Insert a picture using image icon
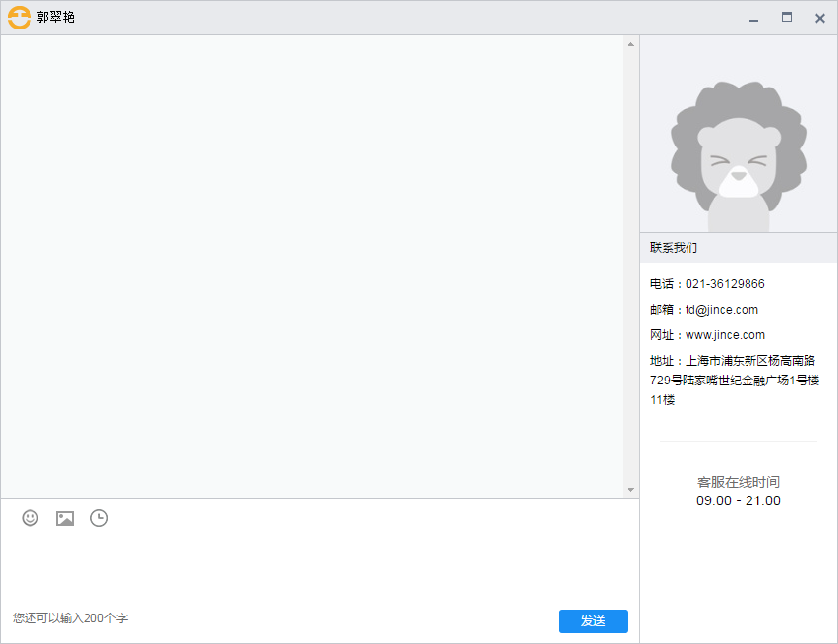838x644 pixels. tap(65, 518)
